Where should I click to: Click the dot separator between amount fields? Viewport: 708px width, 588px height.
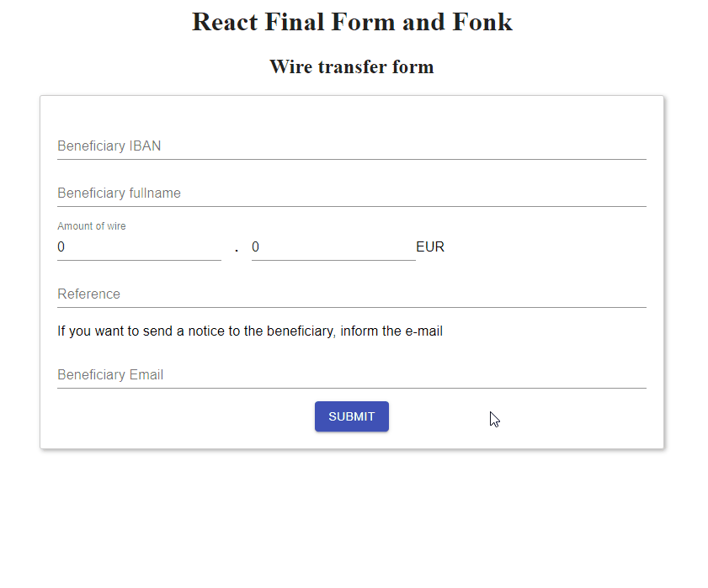pyautogui.click(x=237, y=248)
